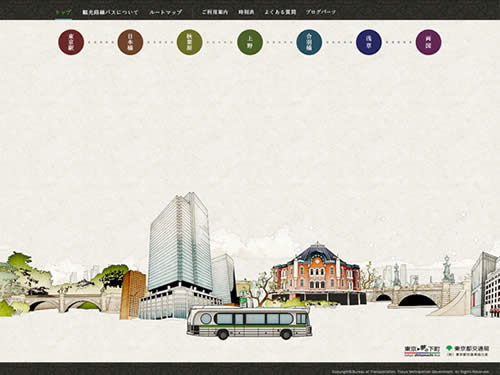Select the brown 日本橋 station circle
This screenshot has width=500, height=375.
130,42
